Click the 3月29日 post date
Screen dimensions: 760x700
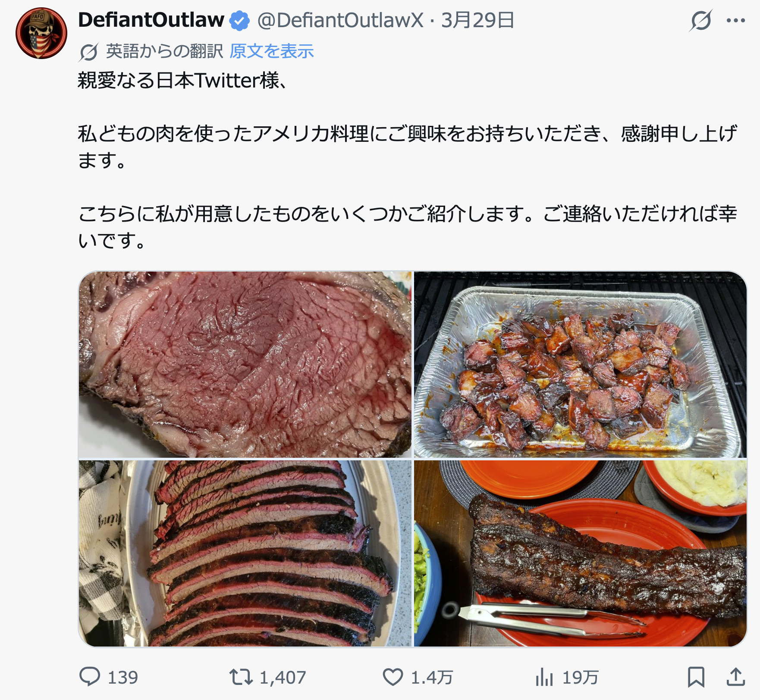pos(477,20)
